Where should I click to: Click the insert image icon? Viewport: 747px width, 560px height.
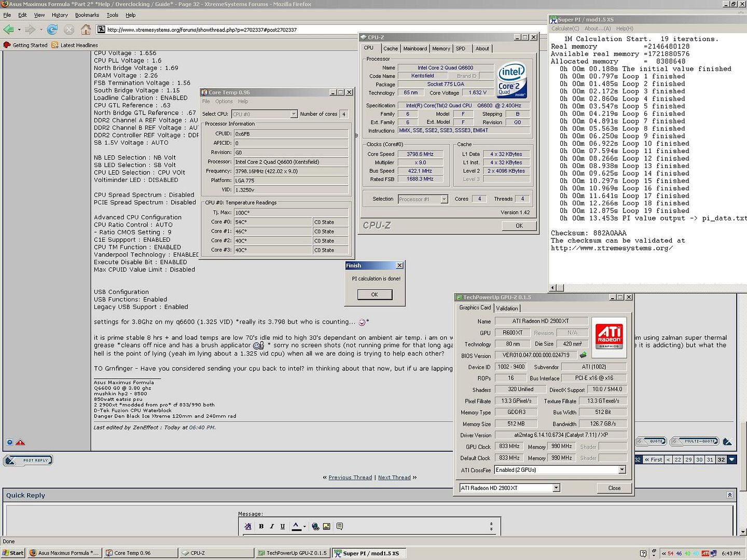[327, 526]
